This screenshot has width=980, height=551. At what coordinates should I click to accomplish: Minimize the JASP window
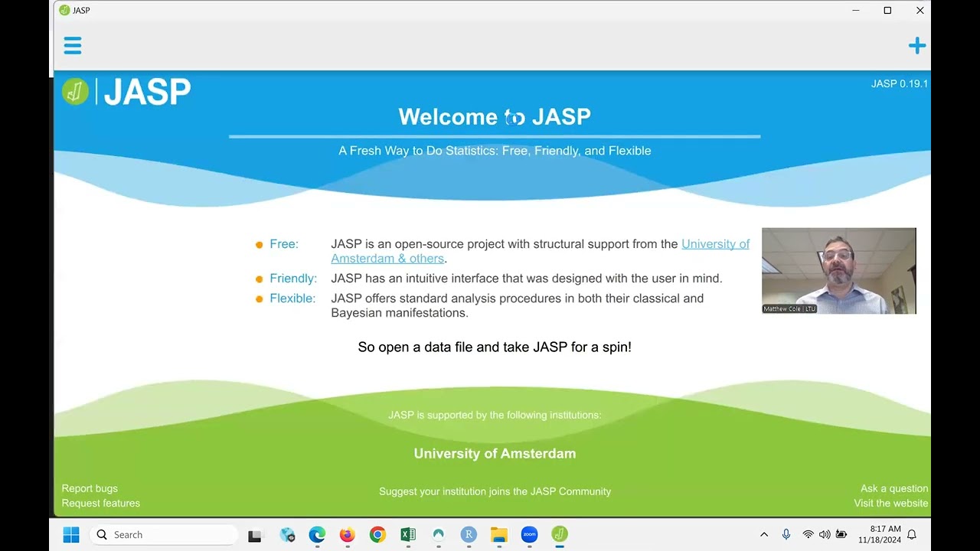coord(856,11)
